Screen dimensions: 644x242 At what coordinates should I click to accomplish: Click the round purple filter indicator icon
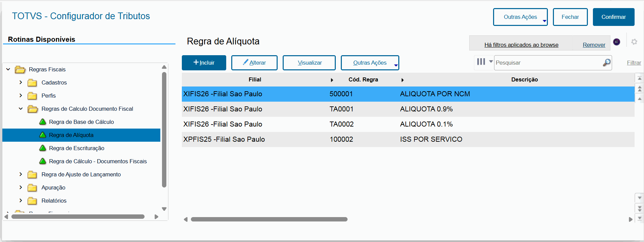[x=616, y=42]
